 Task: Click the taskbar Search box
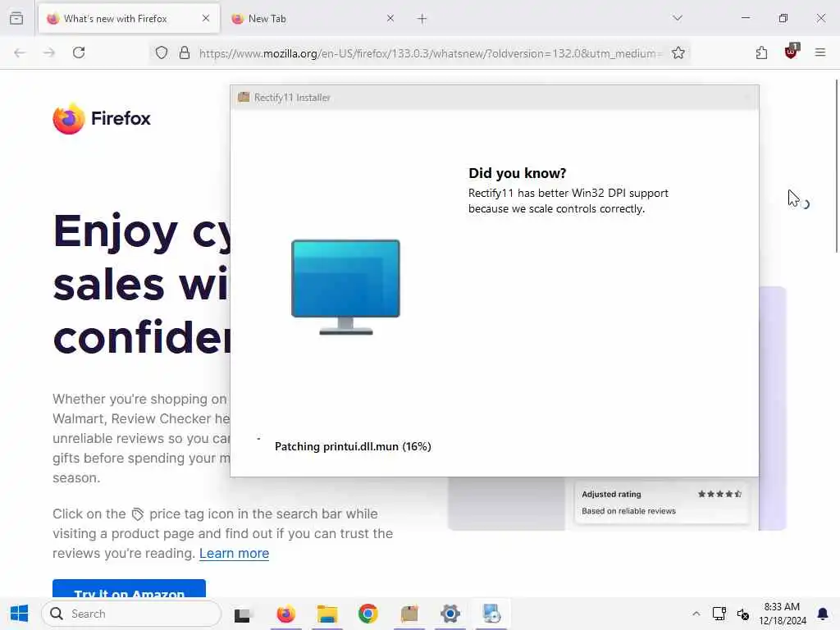131,614
